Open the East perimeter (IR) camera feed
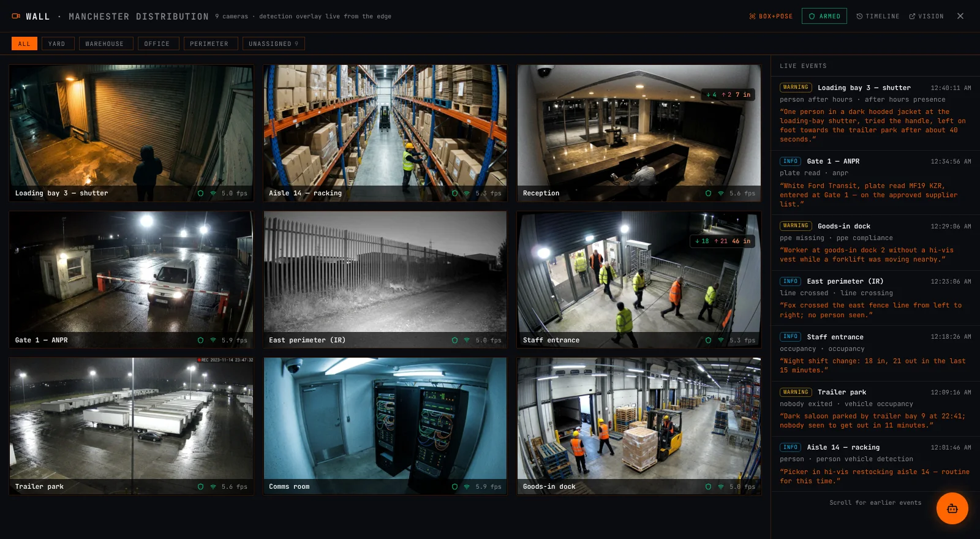 pyautogui.click(x=385, y=280)
